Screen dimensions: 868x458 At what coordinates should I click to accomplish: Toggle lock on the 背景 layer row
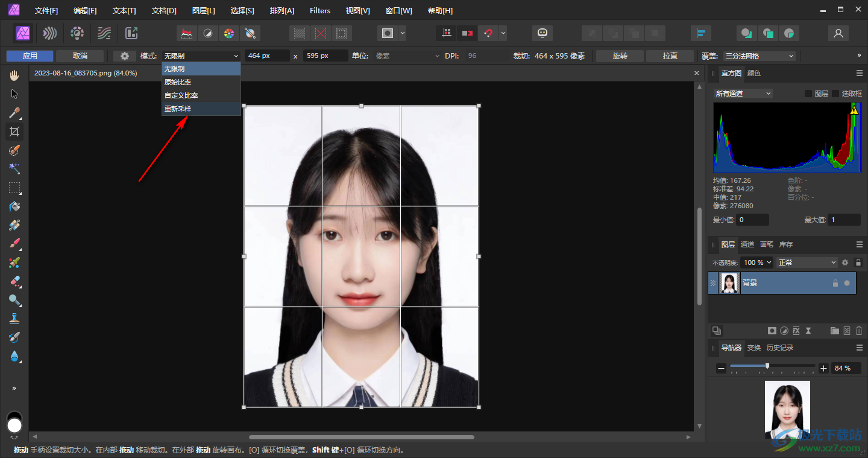pos(835,282)
